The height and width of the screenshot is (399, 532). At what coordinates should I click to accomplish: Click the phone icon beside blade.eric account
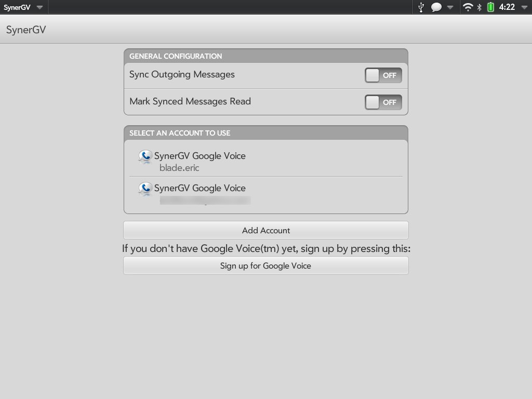(x=145, y=157)
